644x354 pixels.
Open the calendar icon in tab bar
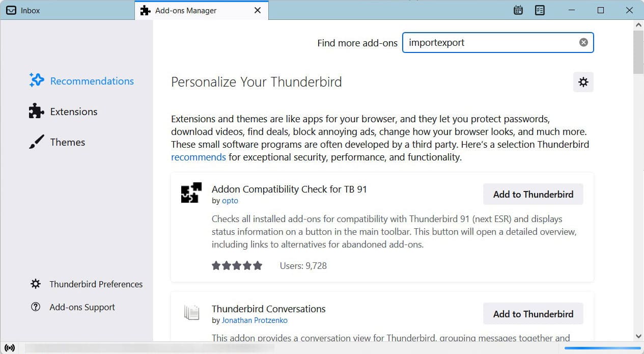[x=518, y=10]
